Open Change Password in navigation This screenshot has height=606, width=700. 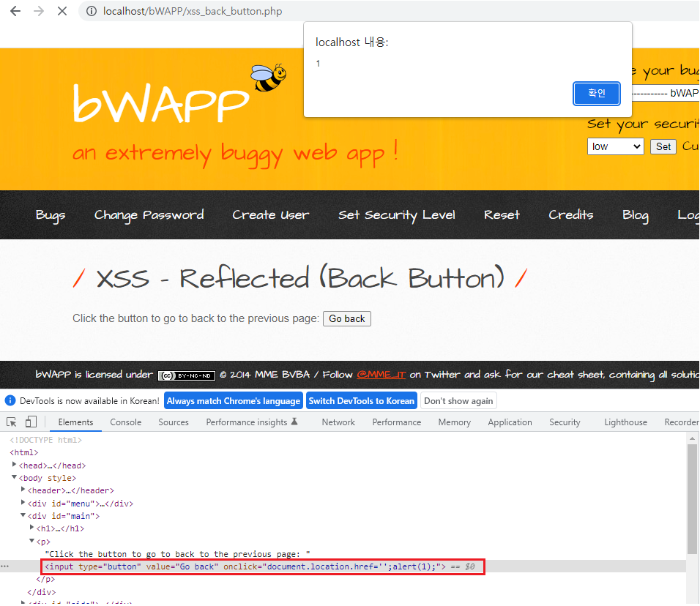(x=149, y=215)
